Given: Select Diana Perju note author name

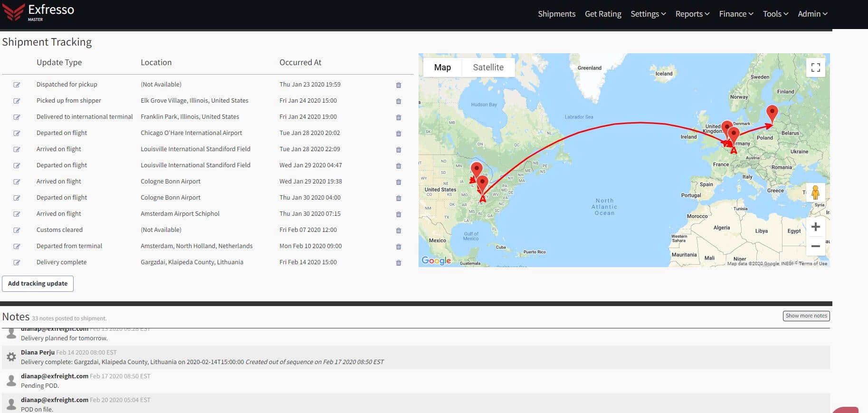Looking at the screenshot, I should (x=38, y=353).
